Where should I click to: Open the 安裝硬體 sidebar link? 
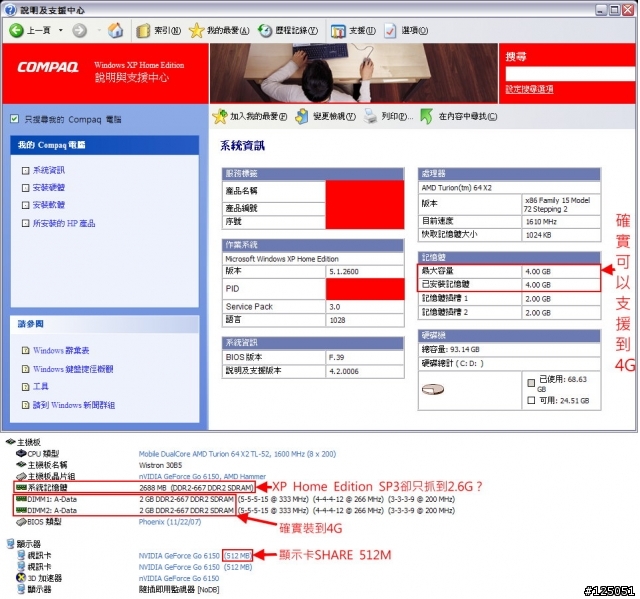[49, 188]
